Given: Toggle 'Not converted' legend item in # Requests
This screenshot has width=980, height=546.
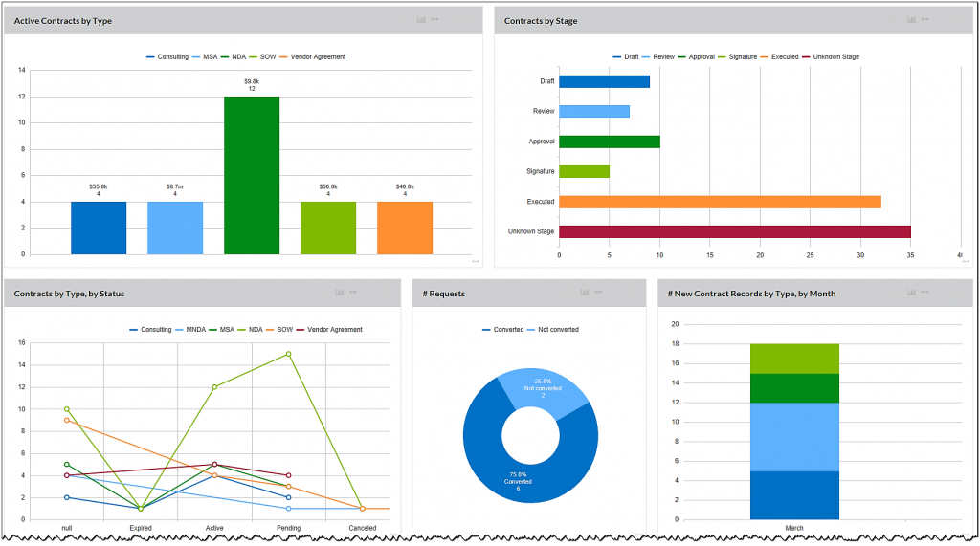Looking at the screenshot, I should click(x=557, y=330).
